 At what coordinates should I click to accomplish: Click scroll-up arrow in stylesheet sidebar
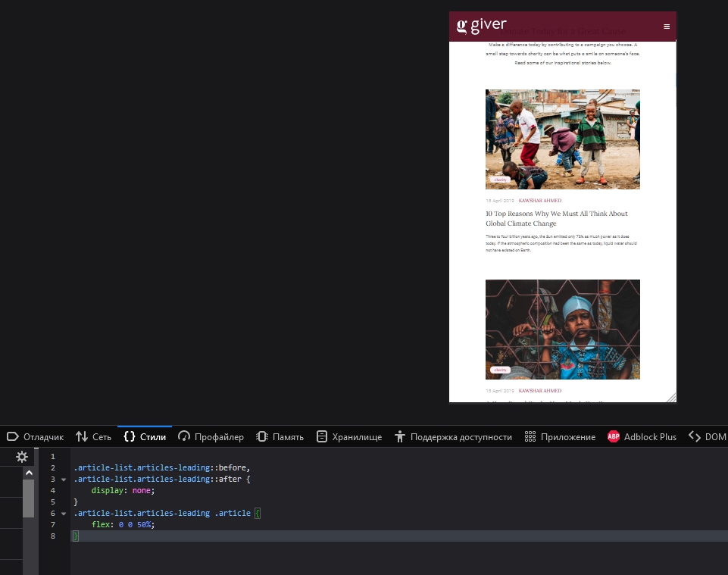click(29, 473)
